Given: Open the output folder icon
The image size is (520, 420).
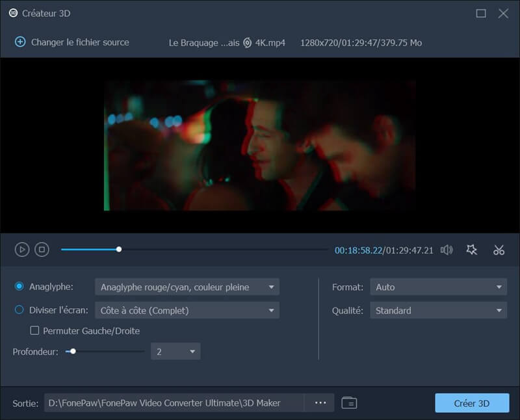Looking at the screenshot, I should 349,402.
